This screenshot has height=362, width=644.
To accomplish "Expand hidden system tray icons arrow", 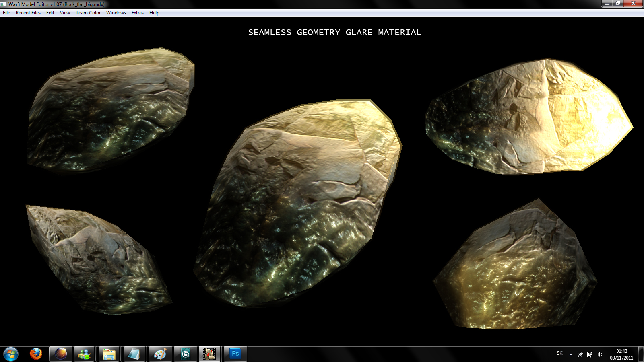I will coord(570,354).
